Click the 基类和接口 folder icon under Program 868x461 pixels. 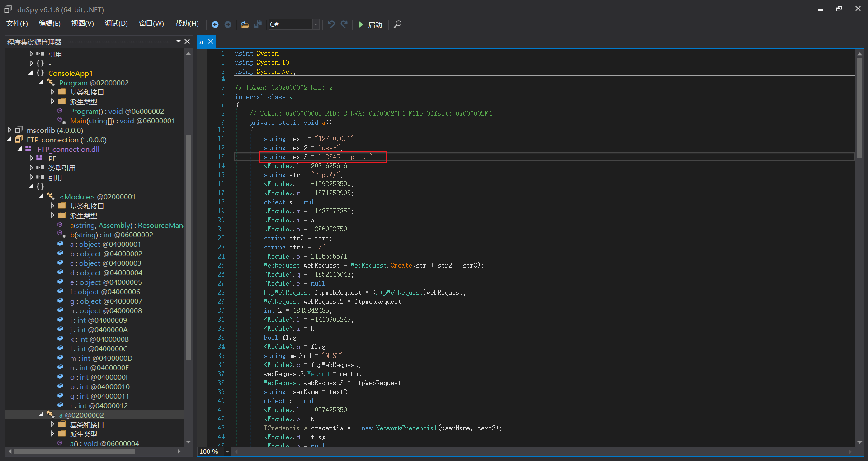(x=62, y=92)
